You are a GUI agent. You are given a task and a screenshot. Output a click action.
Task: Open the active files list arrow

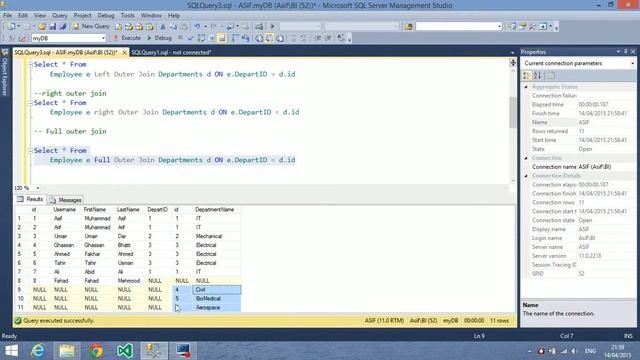[512, 53]
